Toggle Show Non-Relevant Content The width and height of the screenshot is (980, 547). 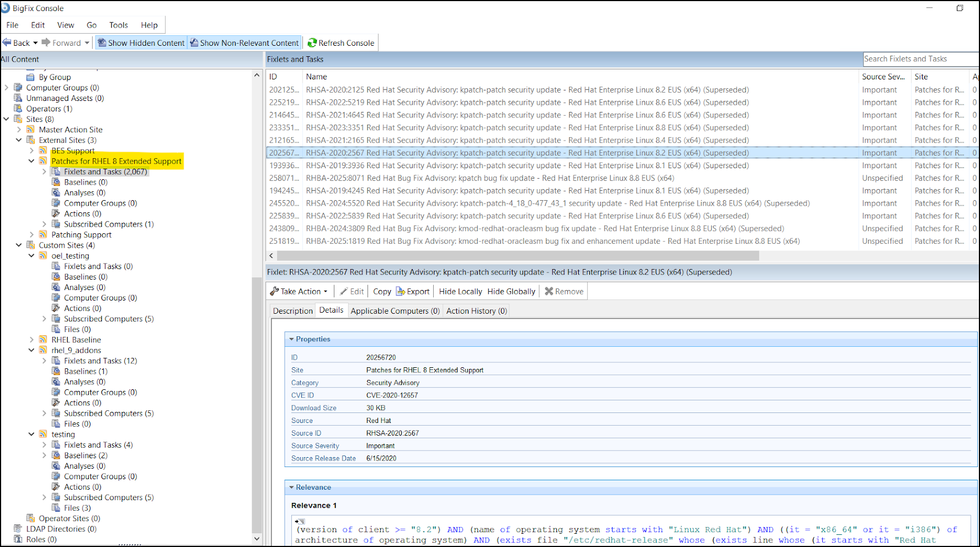tap(244, 42)
